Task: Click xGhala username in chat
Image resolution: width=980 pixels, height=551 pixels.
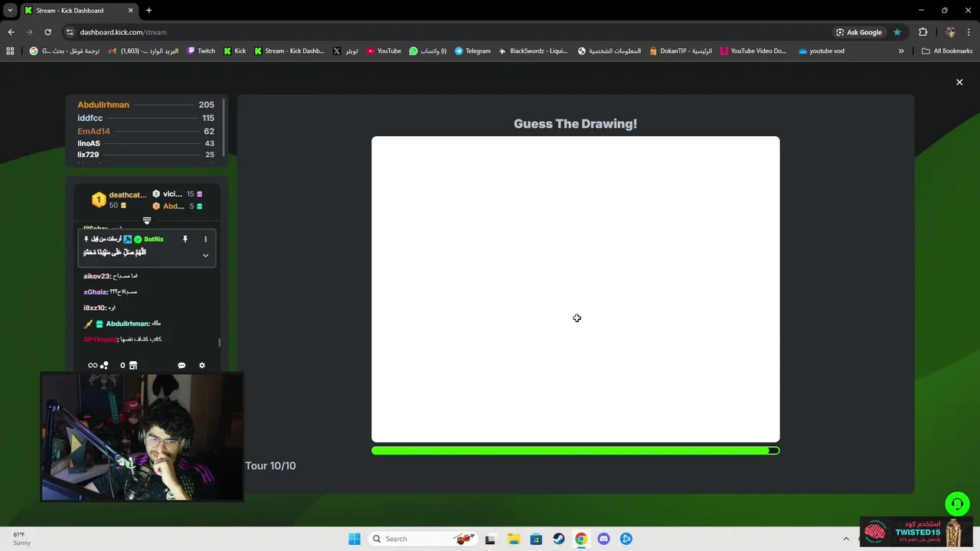Action: [x=95, y=292]
